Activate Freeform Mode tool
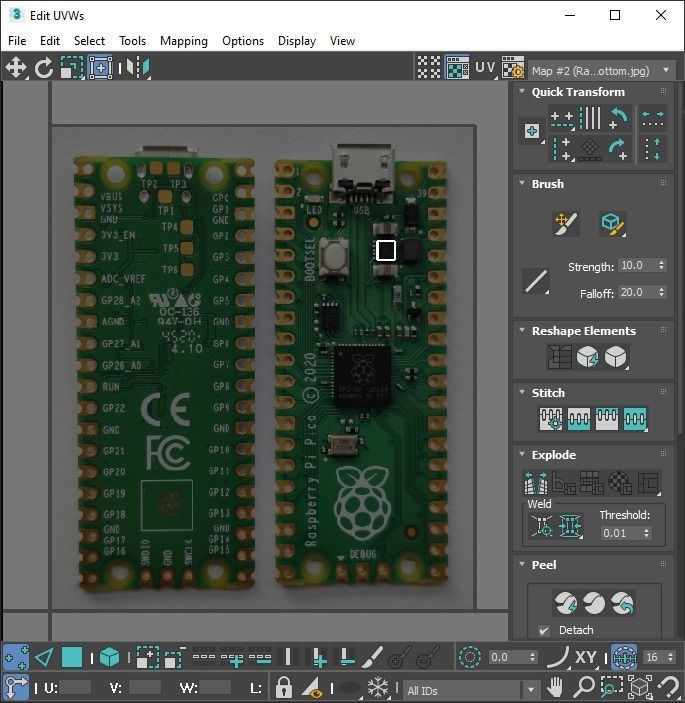685x703 pixels. coord(100,68)
